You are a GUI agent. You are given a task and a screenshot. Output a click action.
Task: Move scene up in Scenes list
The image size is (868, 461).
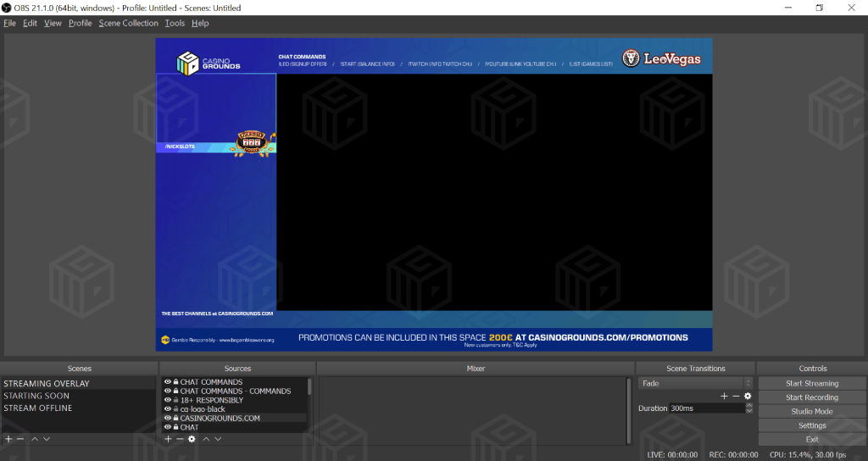tap(34, 439)
